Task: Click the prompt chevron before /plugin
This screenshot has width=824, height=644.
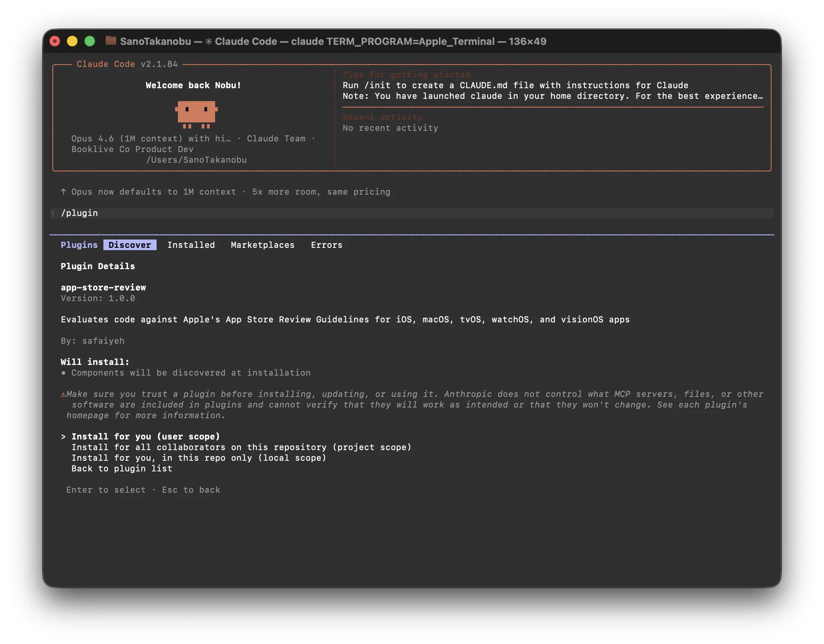Action: [53, 213]
